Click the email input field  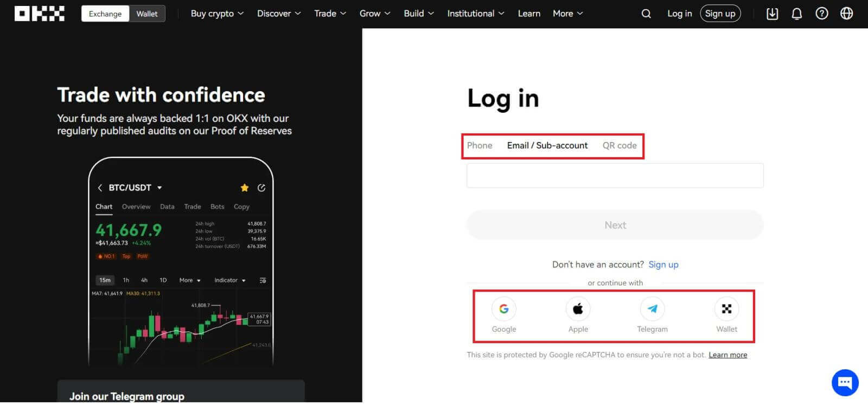[x=615, y=176]
